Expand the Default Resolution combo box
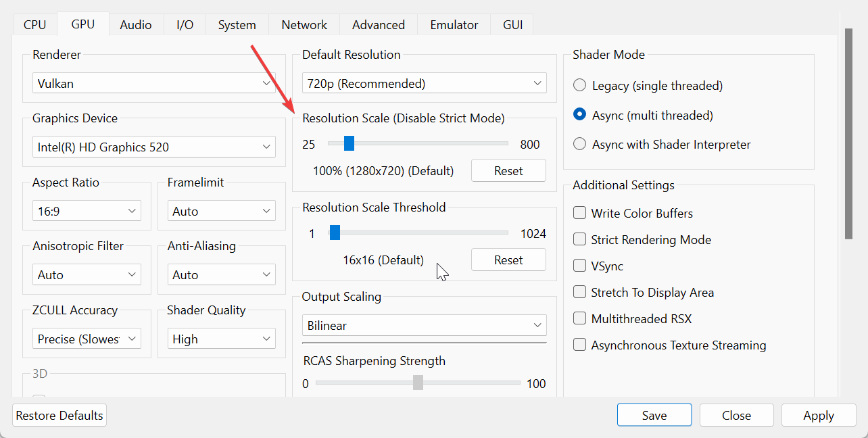 (x=424, y=84)
